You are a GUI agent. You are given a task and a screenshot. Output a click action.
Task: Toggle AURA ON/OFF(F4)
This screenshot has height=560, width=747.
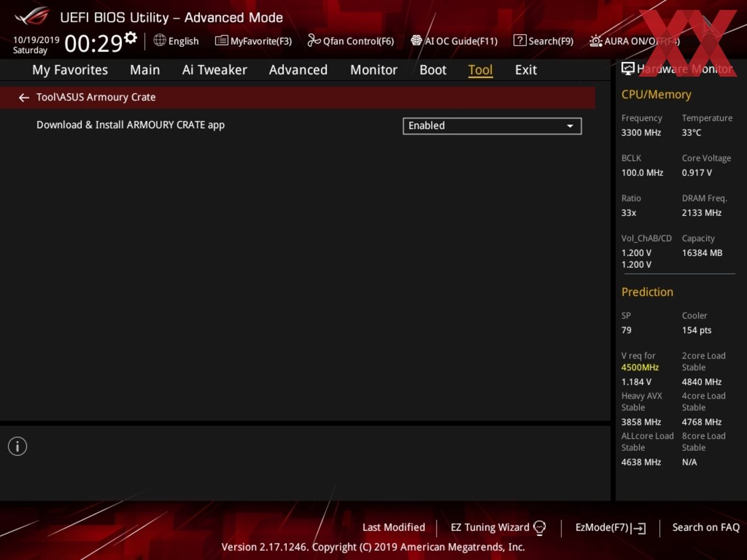pos(634,41)
